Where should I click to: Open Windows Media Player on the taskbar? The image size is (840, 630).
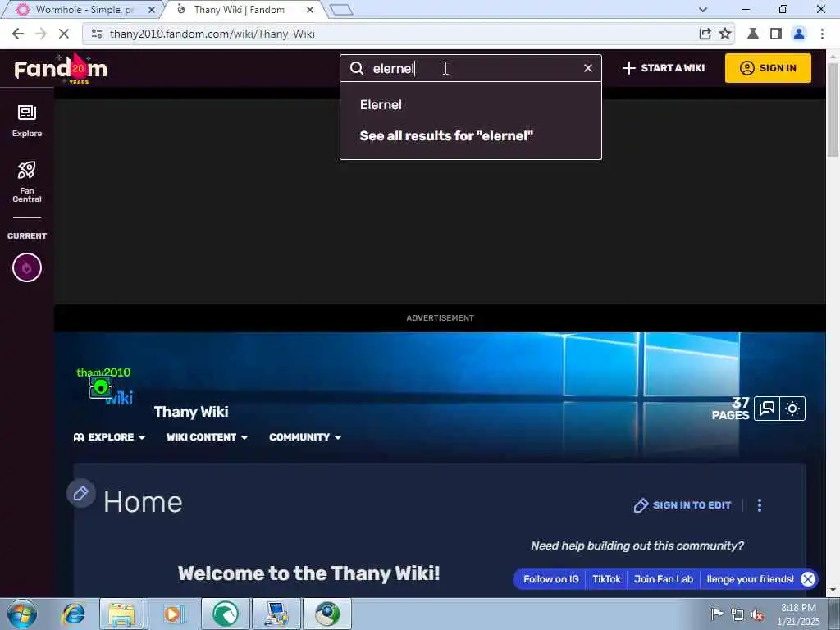172,614
